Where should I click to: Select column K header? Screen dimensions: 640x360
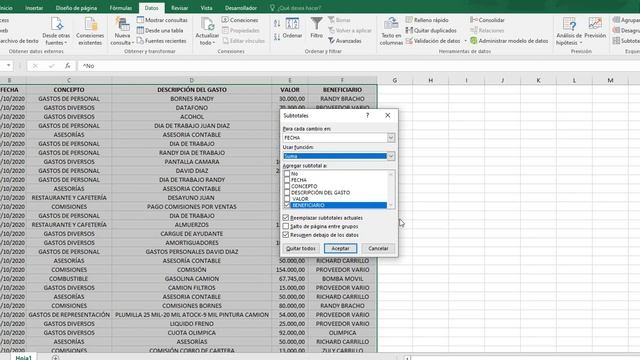[538, 80]
